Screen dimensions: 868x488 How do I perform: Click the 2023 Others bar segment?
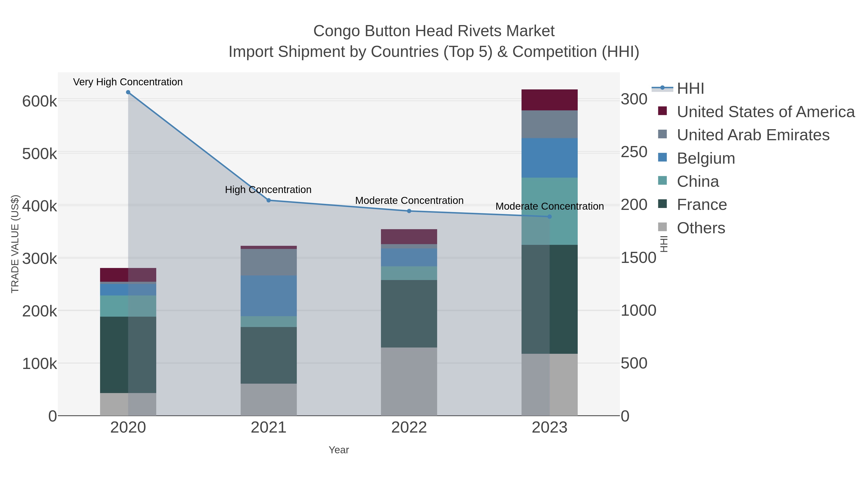549,385
